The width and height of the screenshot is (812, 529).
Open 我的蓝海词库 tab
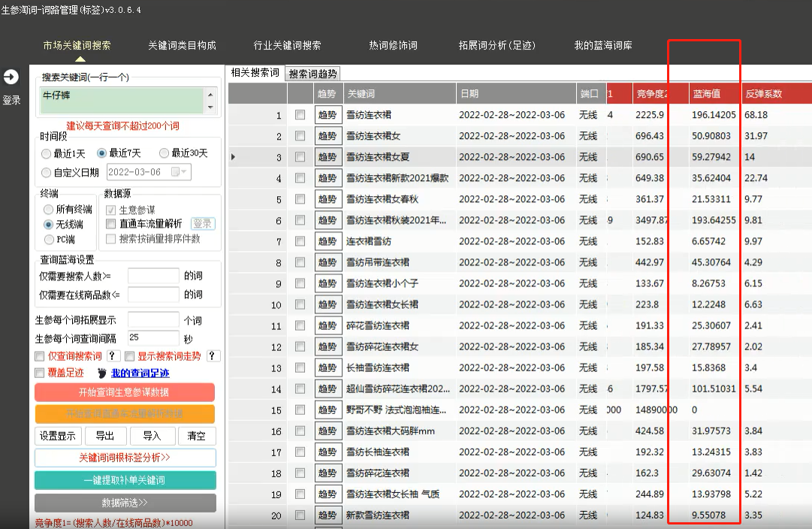(x=603, y=46)
